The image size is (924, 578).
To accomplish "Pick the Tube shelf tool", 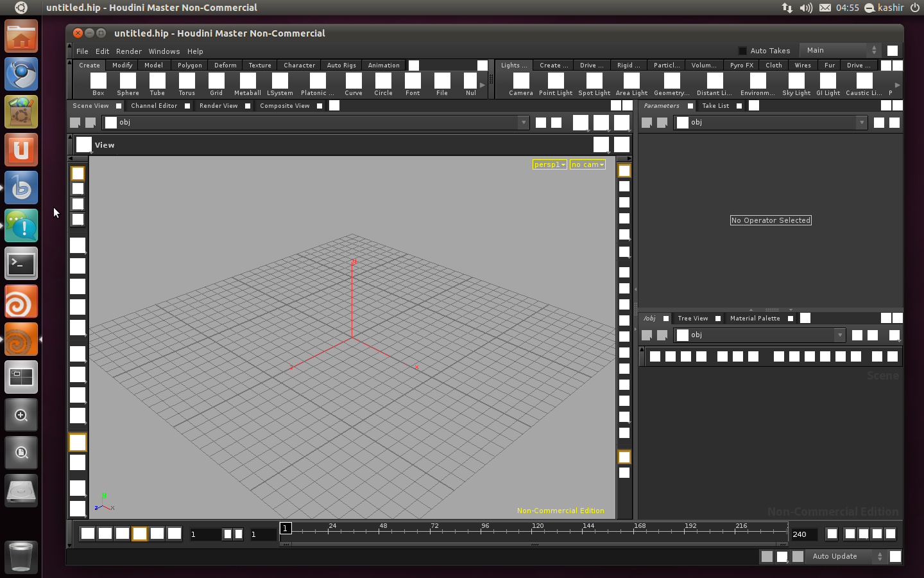I will tap(157, 84).
